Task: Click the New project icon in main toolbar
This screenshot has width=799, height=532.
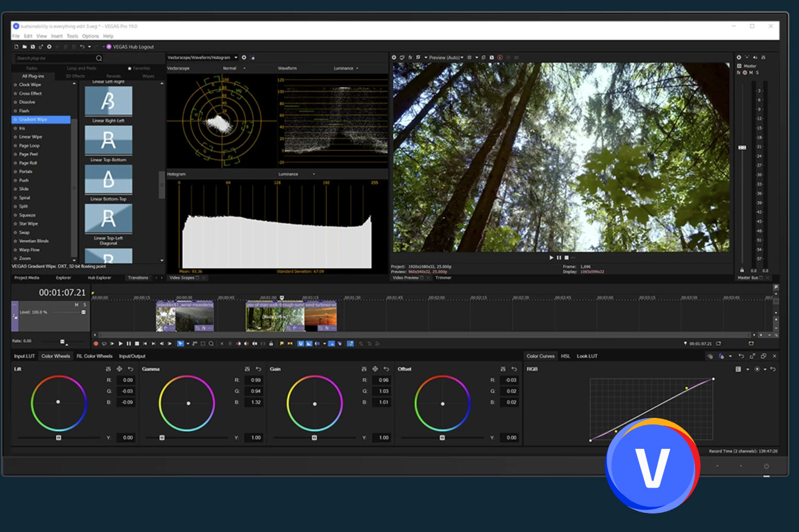Action: [16, 47]
